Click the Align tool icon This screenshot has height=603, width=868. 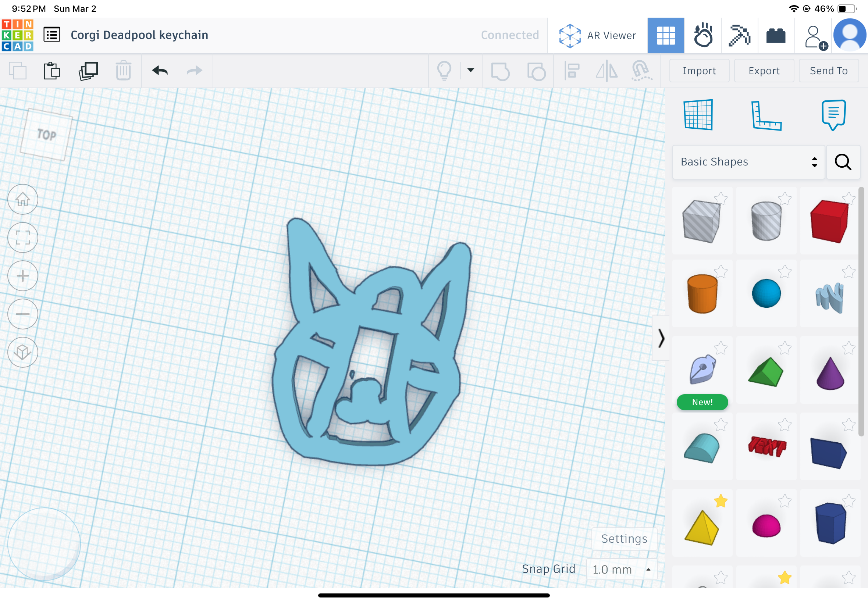tap(572, 71)
